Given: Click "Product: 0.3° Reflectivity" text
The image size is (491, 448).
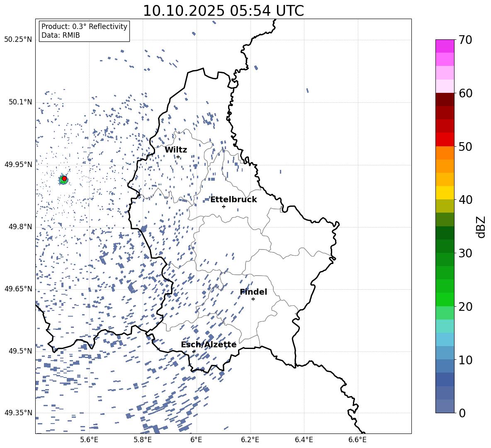Looking at the screenshot, I should click(x=84, y=27).
